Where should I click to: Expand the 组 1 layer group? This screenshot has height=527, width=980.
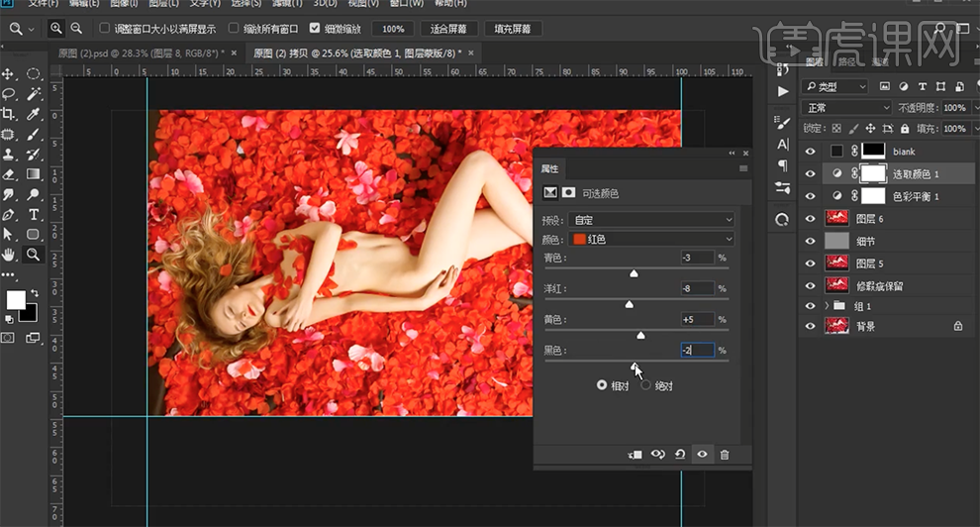click(828, 306)
